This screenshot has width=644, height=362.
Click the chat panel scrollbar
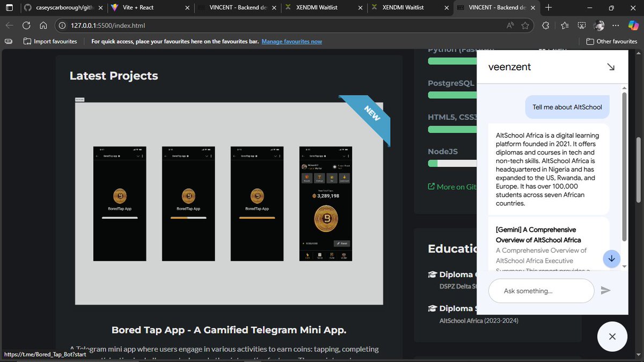tap(624, 166)
